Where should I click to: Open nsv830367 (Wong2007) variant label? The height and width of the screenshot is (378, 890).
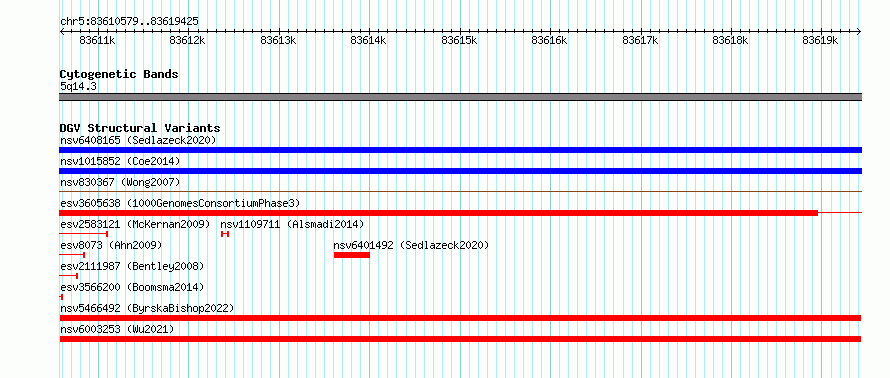pos(120,182)
